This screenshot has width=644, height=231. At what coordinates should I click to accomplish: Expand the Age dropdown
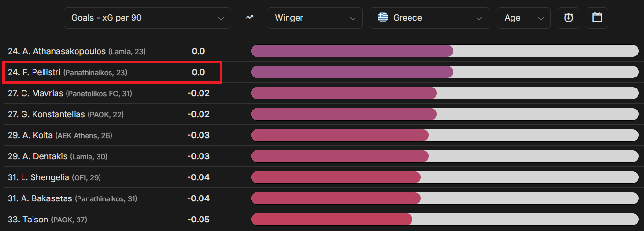(x=523, y=18)
